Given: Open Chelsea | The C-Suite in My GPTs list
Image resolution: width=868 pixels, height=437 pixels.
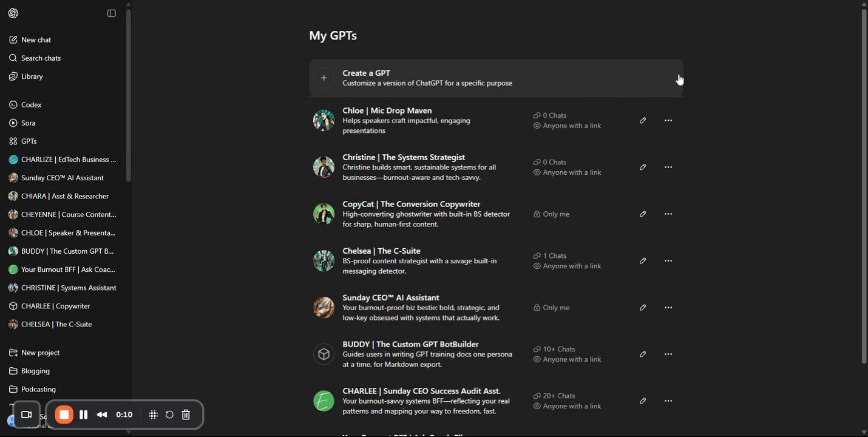Looking at the screenshot, I should 381,251.
